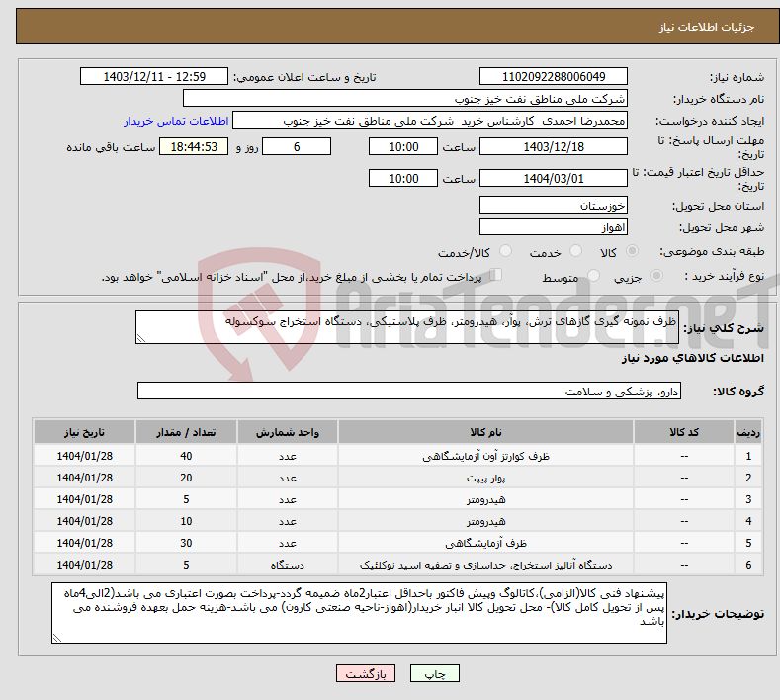780x700 pixels.
Task: Click the تعداد / مقدار column header
Action: tap(186, 432)
